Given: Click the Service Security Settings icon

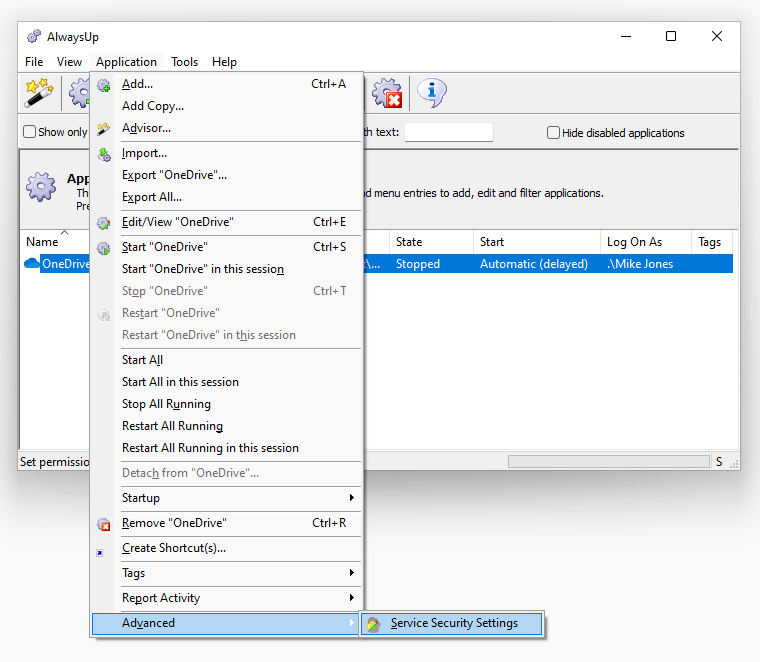Looking at the screenshot, I should tap(373, 624).
